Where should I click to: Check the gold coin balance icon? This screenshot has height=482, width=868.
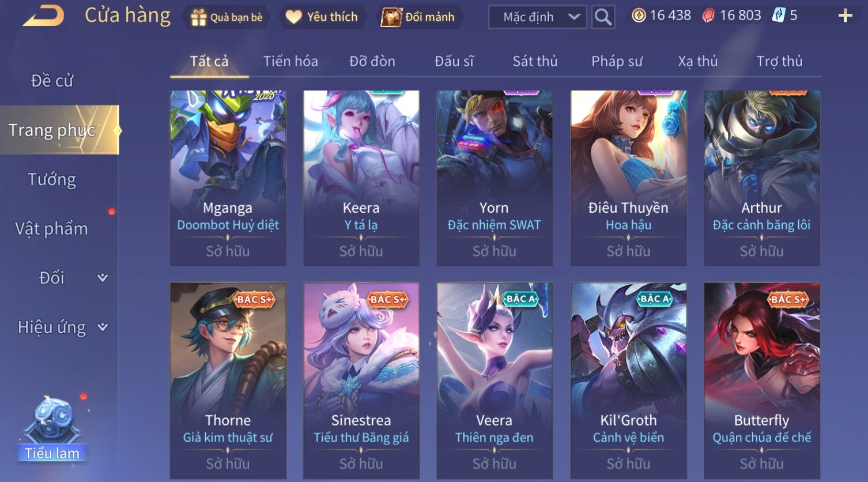[639, 16]
